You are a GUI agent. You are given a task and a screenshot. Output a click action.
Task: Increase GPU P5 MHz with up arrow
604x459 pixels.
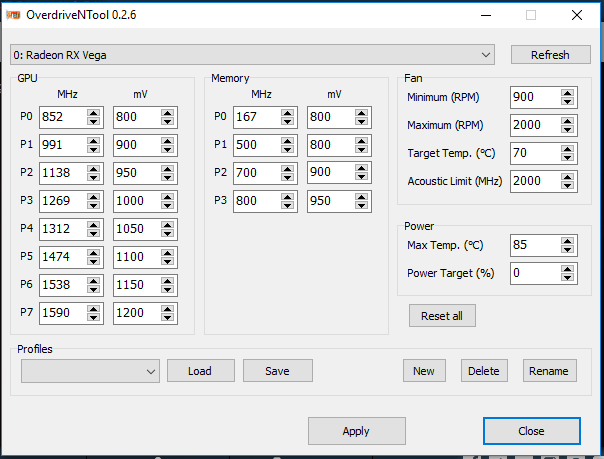click(x=94, y=253)
